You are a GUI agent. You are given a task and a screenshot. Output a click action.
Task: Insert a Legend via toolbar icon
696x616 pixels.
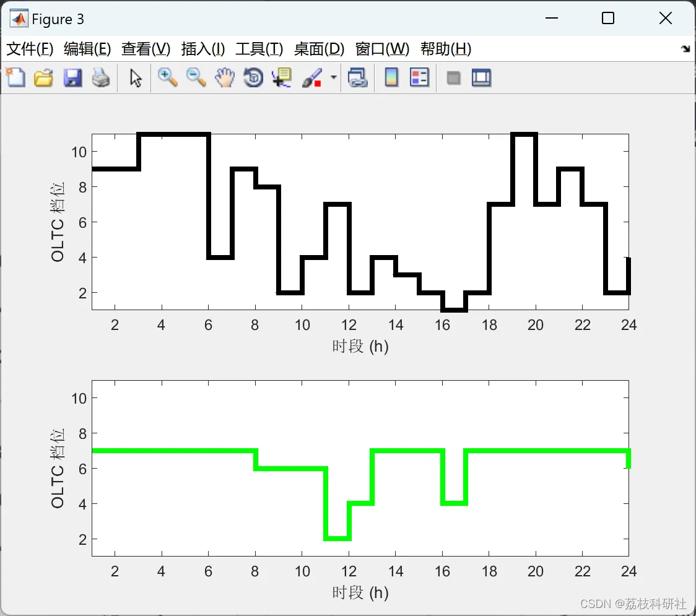pyautogui.click(x=419, y=77)
